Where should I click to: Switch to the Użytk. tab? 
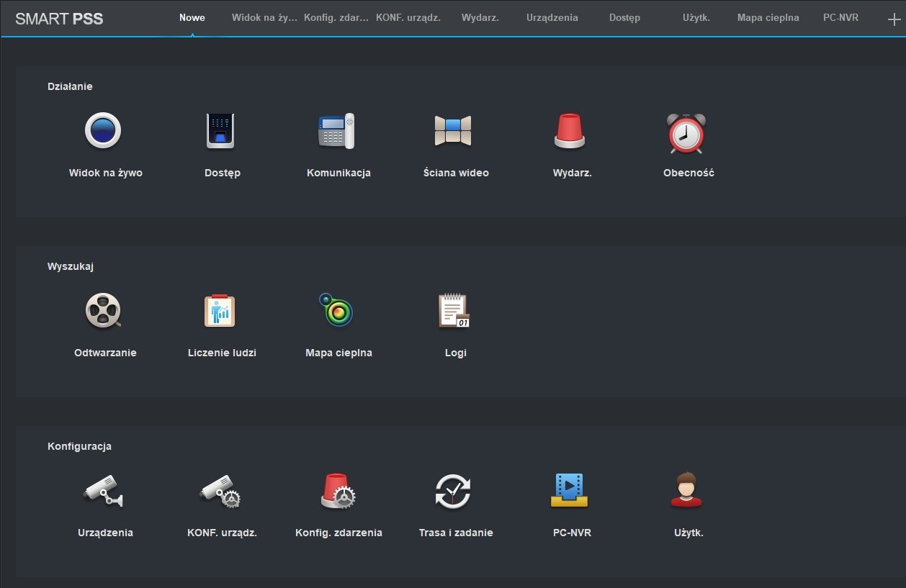[696, 18]
